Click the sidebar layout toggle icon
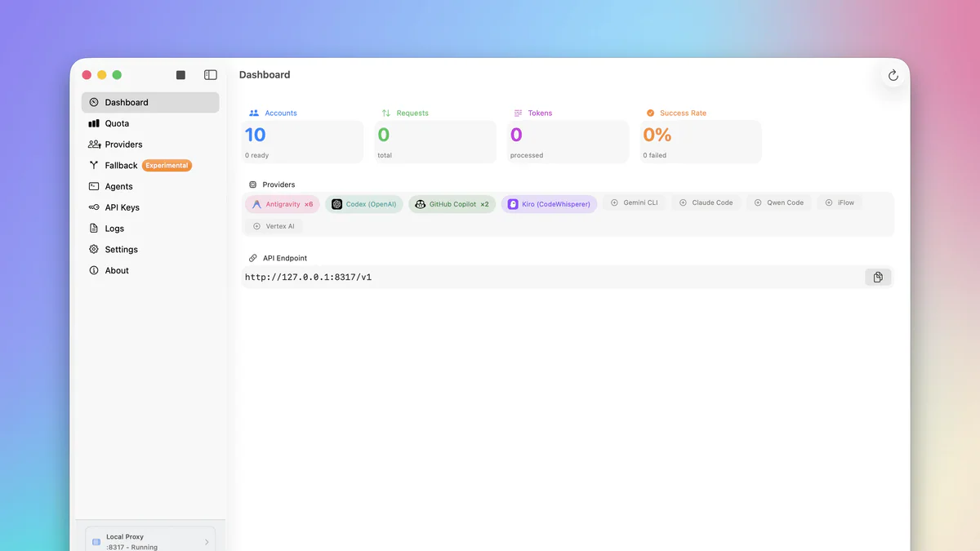Image resolution: width=980 pixels, height=551 pixels. pos(210,74)
